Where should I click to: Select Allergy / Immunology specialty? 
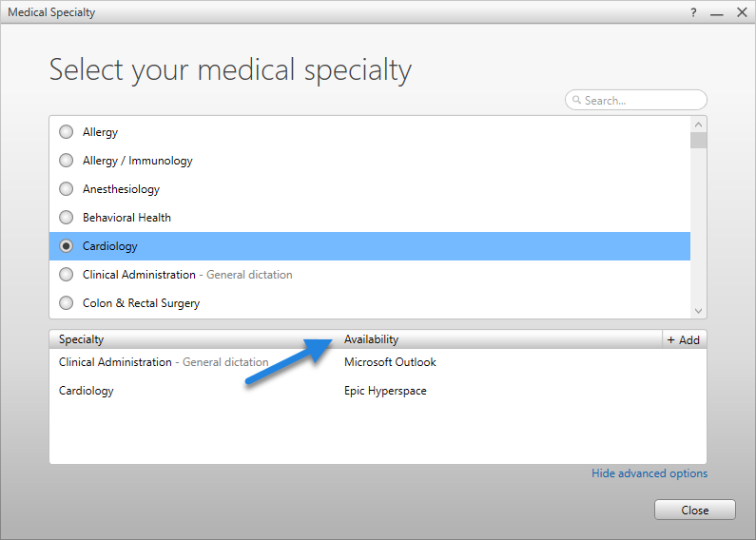tap(66, 161)
